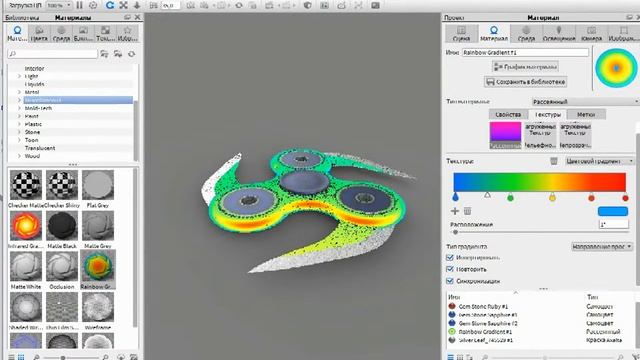Expand the Stone folder in material tree

(x=19, y=132)
